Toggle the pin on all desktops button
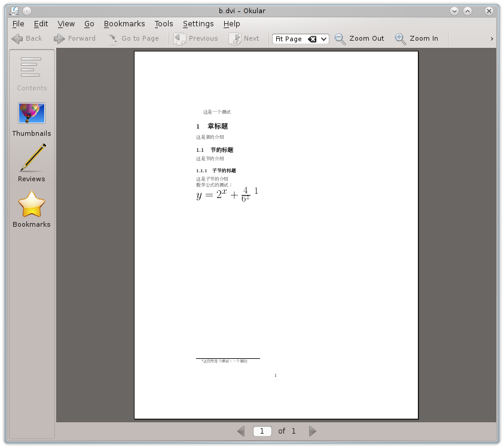This screenshot has height=448, width=504. (x=27, y=11)
